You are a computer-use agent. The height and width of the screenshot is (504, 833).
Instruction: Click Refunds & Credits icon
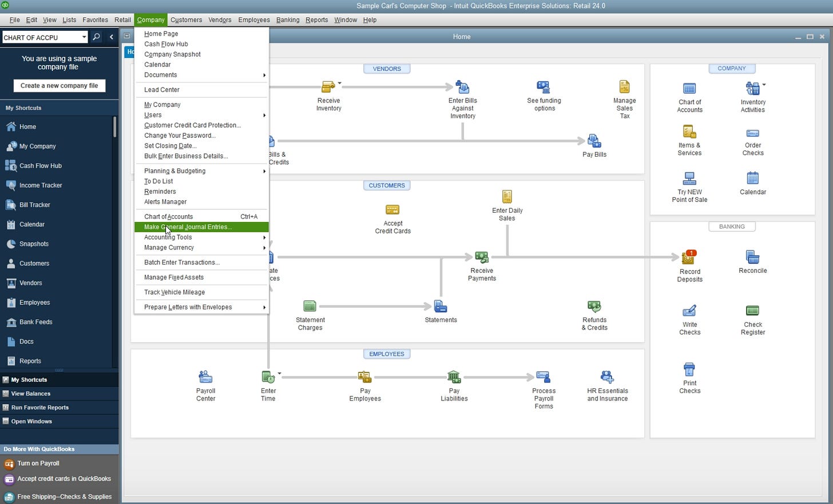(594, 306)
